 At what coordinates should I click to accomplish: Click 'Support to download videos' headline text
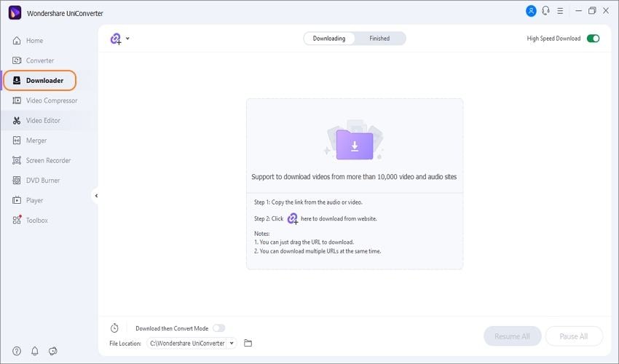tap(354, 177)
